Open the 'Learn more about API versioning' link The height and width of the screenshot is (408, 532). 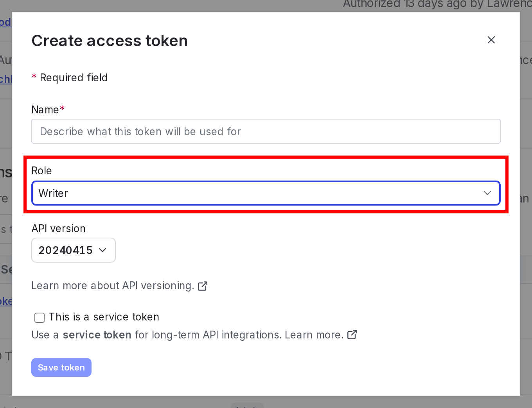(x=113, y=286)
